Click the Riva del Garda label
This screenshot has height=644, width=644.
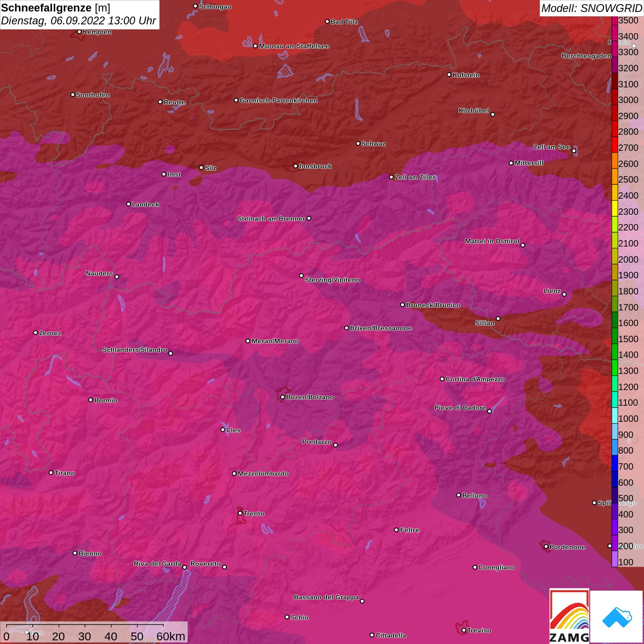157,563
